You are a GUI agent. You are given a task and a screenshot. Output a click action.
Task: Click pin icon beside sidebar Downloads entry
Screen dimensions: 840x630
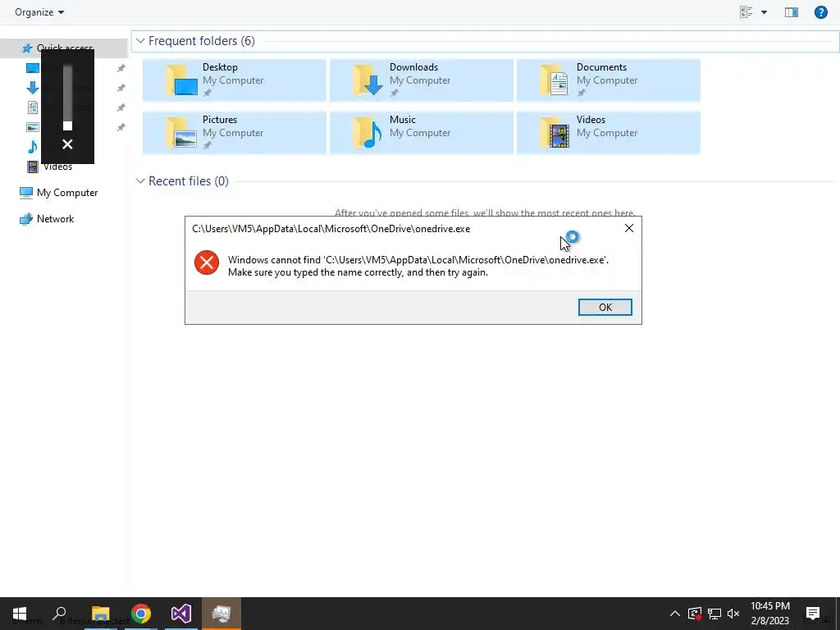pyautogui.click(x=121, y=88)
